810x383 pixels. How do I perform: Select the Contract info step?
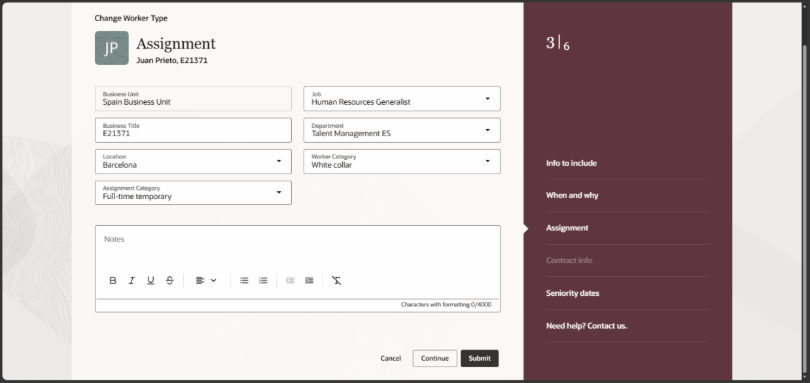click(x=569, y=261)
